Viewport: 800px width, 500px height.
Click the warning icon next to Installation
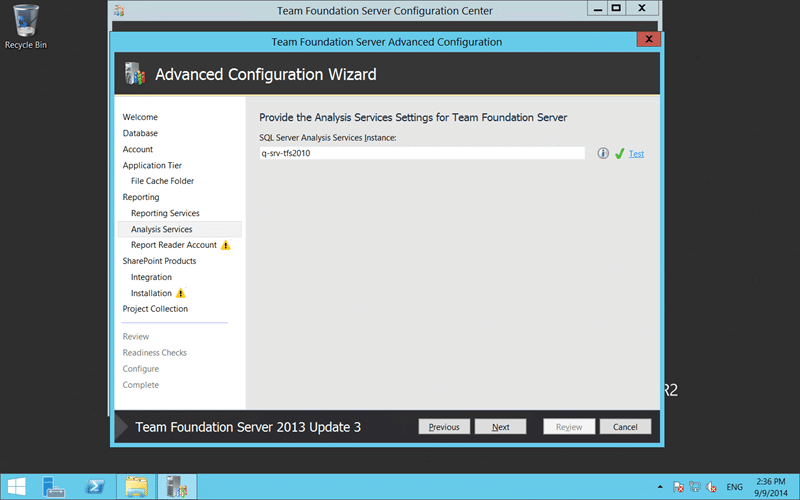click(x=181, y=293)
